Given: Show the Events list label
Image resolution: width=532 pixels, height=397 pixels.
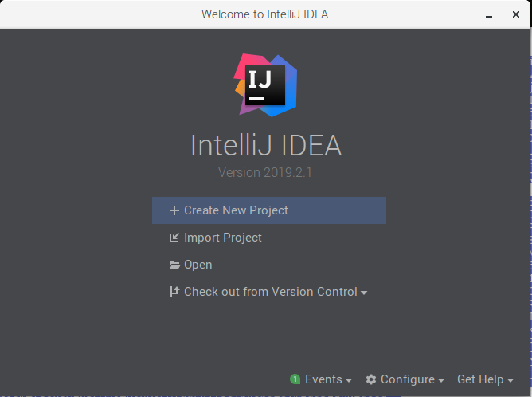Looking at the screenshot, I should pyautogui.click(x=323, y=379).
